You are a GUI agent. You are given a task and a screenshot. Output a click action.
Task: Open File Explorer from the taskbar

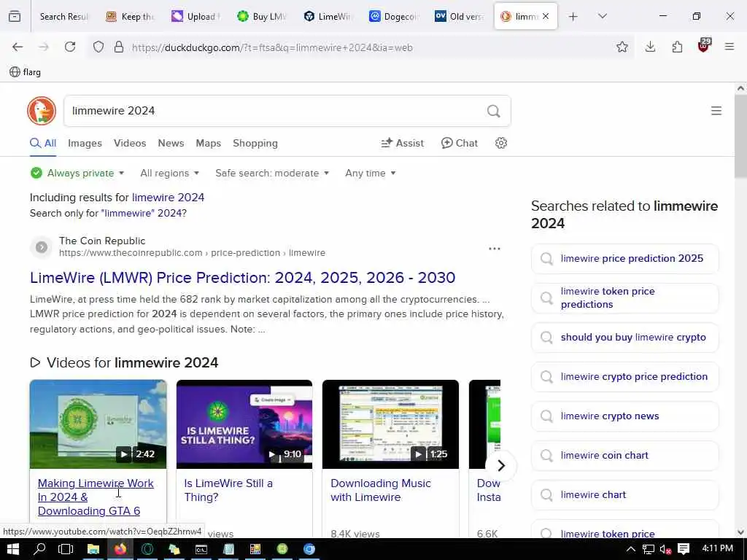point(93,549)
